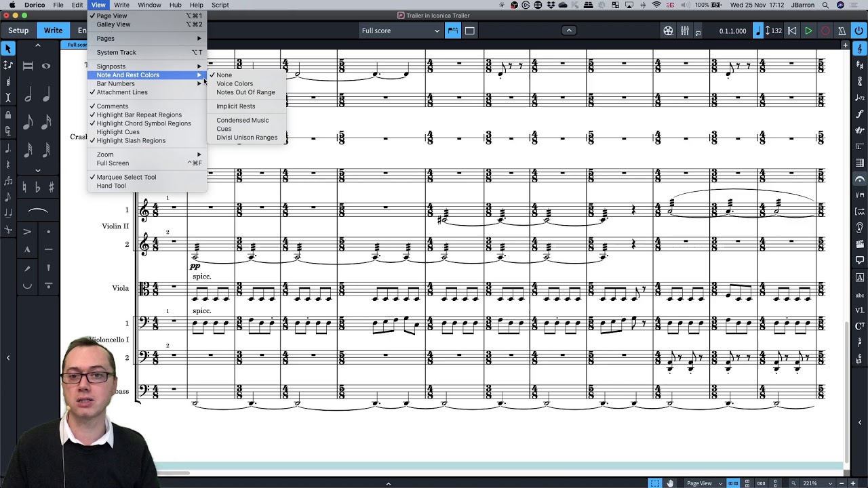Toggle Highlight Bar Repeat Regions
The image size is (868, 488).
(x=139, y=115)
